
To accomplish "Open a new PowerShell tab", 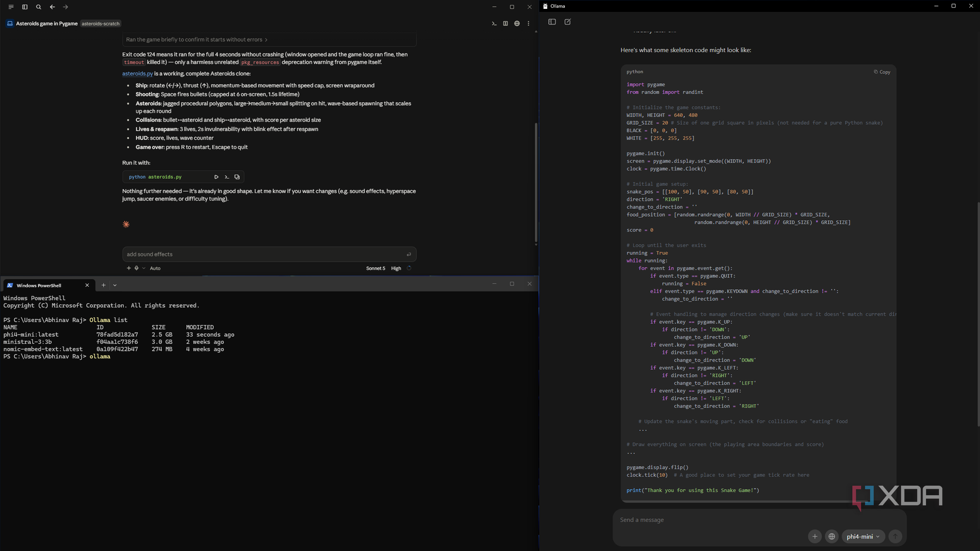I will point(103,286).
